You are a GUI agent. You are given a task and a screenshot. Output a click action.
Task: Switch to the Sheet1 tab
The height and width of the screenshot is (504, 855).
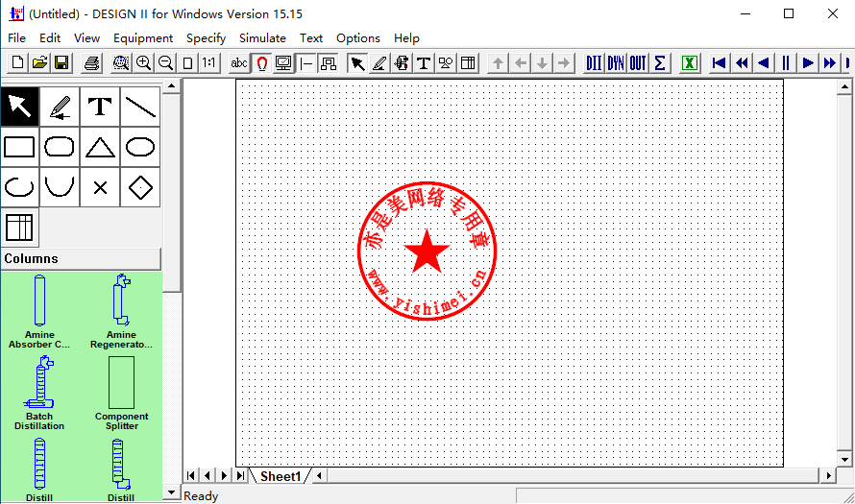[x=281, y=476]
